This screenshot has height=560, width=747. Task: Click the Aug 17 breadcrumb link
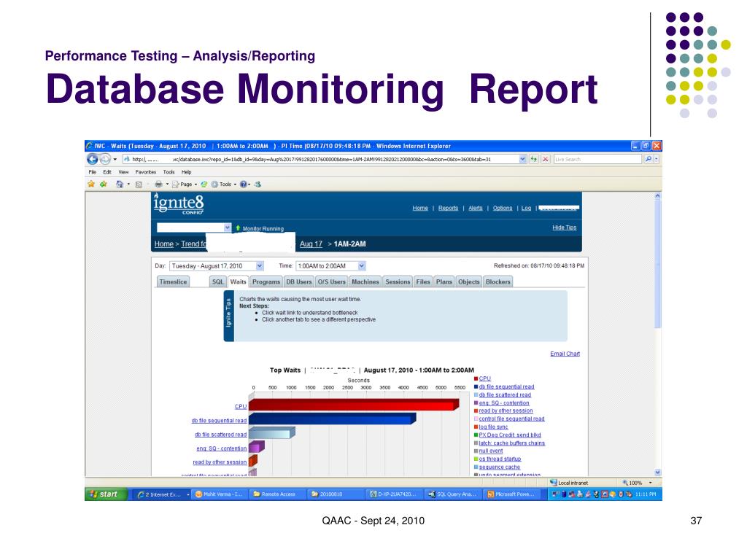pyautogui.click(x=311, y=244)
